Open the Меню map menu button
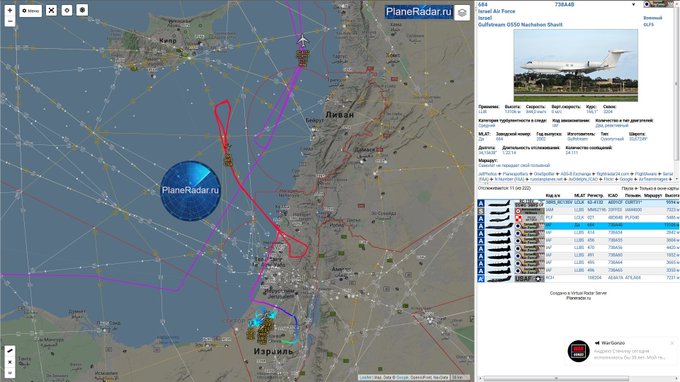 click(30, 10)
